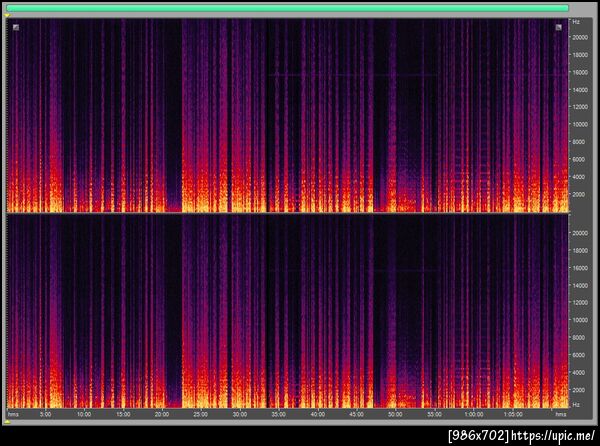Click 15:00 on the time ruler
Image resolution: width=600 pixels, height=446 pixels.
click(123, 414)
